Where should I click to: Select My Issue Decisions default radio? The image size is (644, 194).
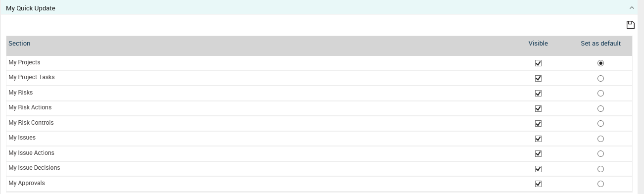click(600, 169)
